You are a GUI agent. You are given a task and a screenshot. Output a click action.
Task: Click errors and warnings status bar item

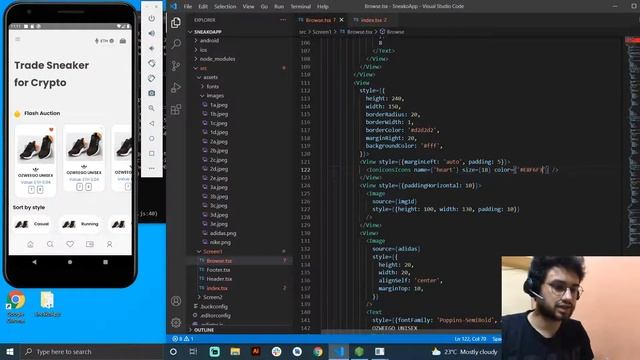point(182,339)
